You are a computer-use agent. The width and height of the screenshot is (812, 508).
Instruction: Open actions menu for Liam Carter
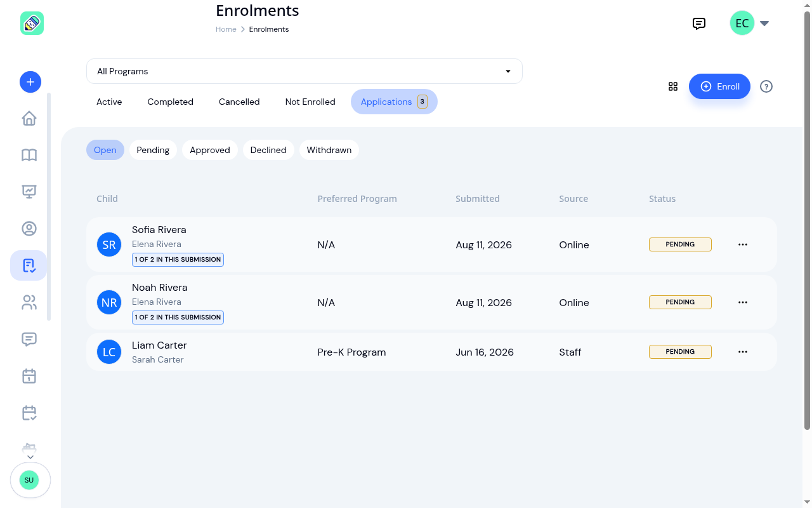pyautogui.click(x=743, y=352)
